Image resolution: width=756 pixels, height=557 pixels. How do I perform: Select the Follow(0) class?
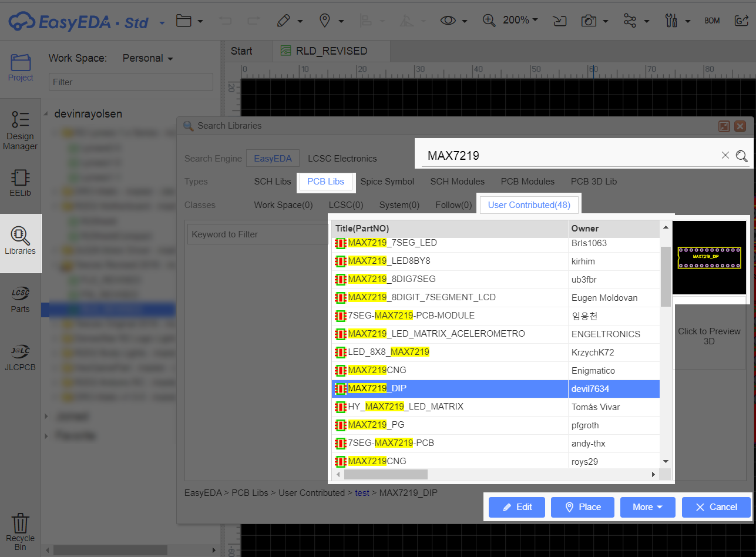[x=453, y=205]
